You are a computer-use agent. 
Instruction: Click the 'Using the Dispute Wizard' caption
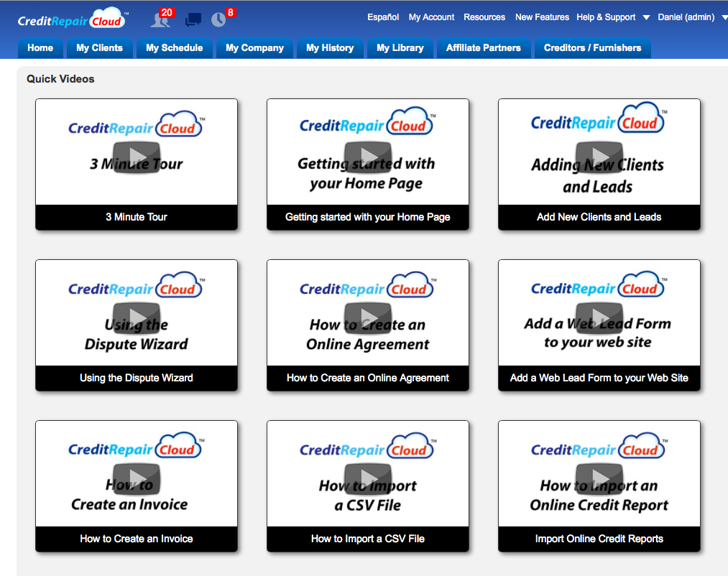[137, 378]
